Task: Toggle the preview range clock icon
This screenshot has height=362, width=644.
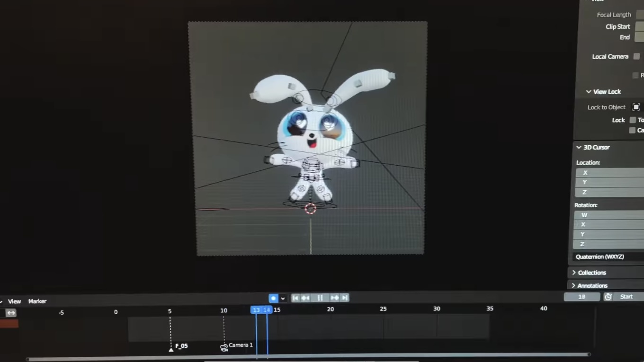Action: pos(608,297)
